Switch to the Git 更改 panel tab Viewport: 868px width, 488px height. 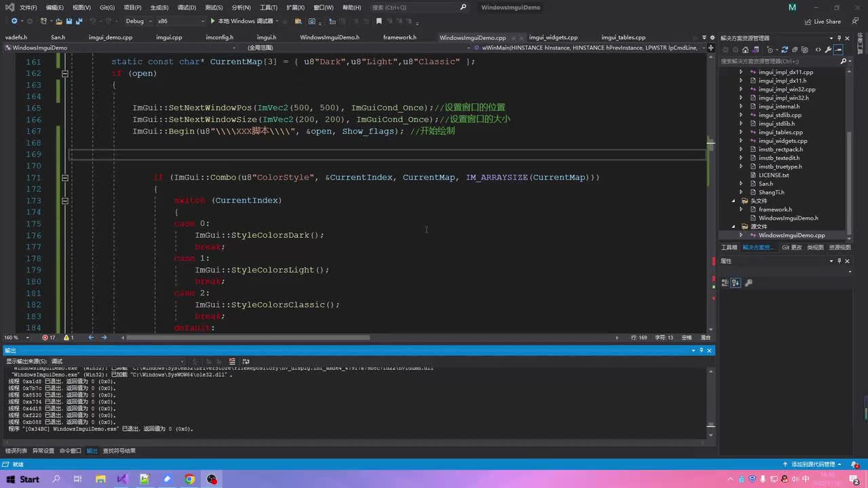[x=791, y=247]
